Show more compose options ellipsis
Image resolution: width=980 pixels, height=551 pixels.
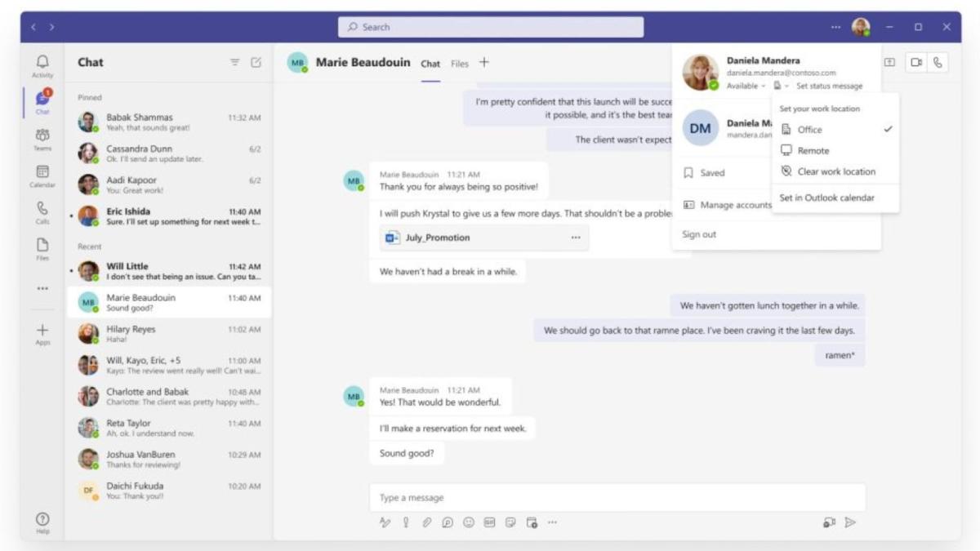[552, 522]
